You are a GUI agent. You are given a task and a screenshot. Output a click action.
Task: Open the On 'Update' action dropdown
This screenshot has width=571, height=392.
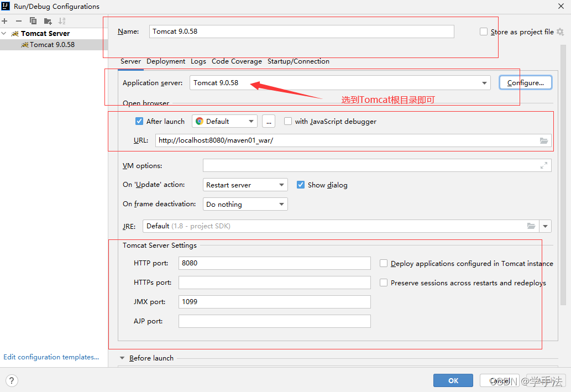click(x=245, y=185)
